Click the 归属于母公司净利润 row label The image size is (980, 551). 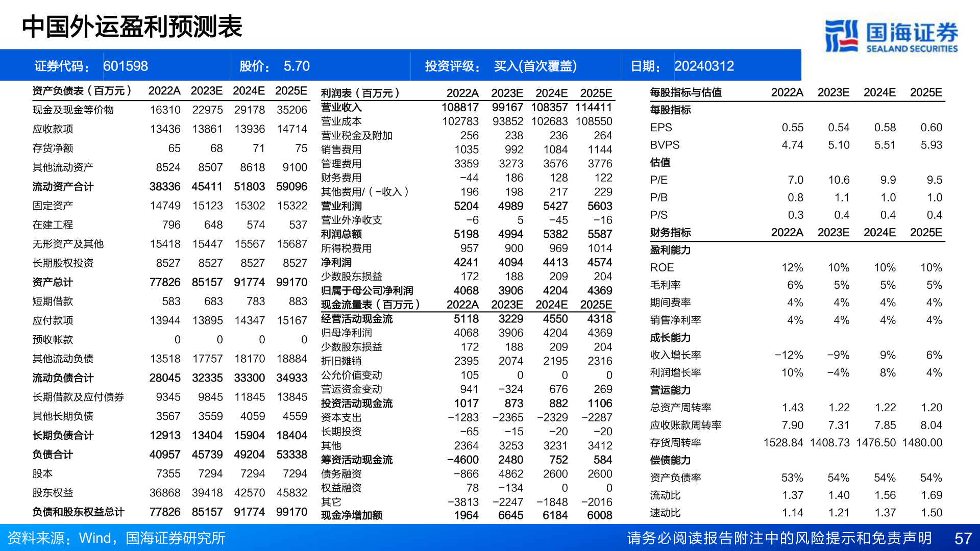[x=367, y=291]
